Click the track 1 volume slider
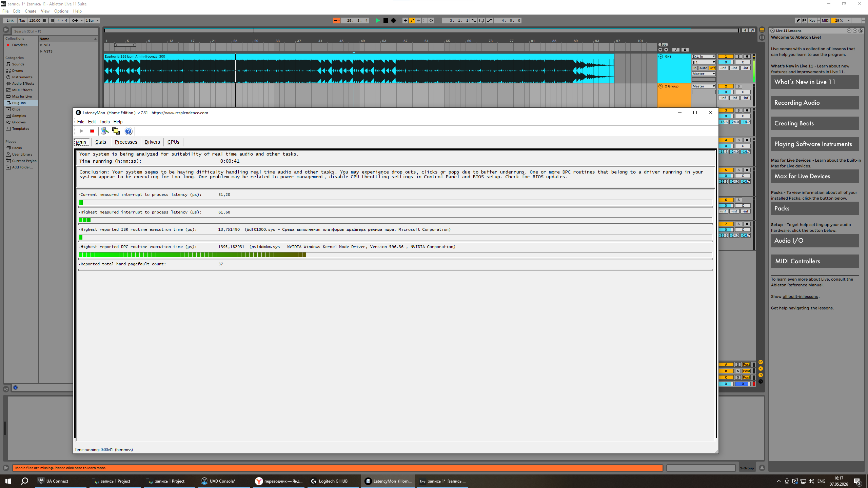 (726, 62)
